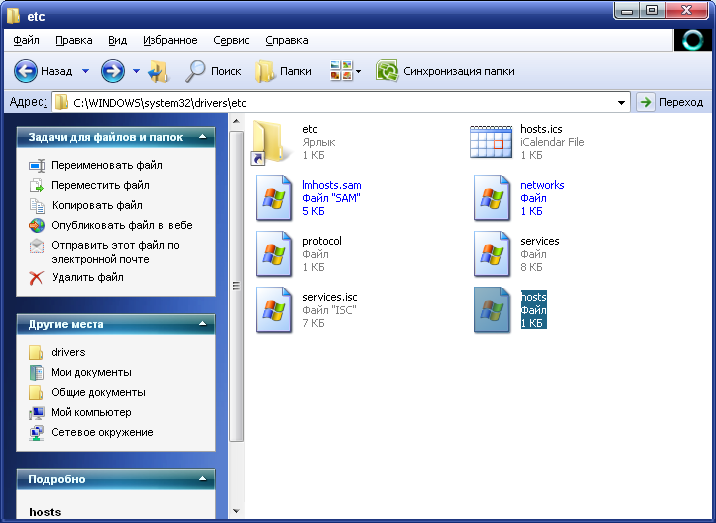Screen dimensions: 716x523
Task: Go up one folder level icon
Action: coord(158,71)
